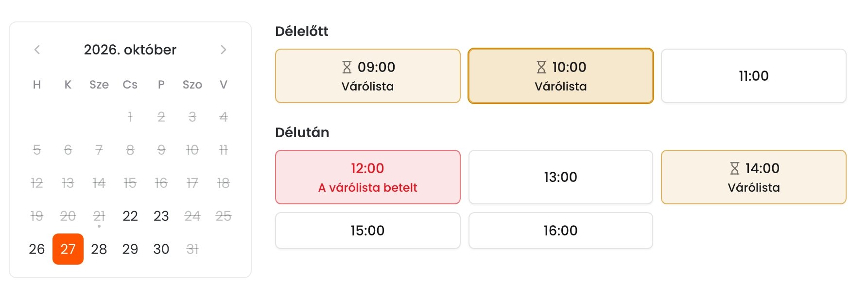Choose October 26 in the calendar
This screenshot has width=868, height=287.
pos(37,249)
